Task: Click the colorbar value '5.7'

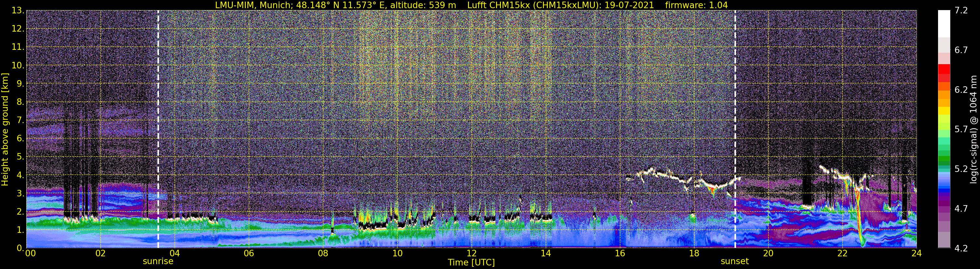Action: 961,130
